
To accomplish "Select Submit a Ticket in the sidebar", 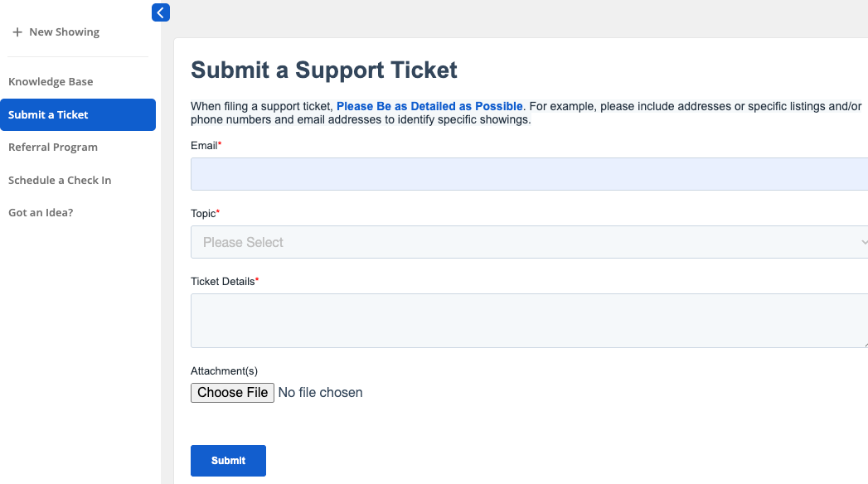I will point(77,115).
